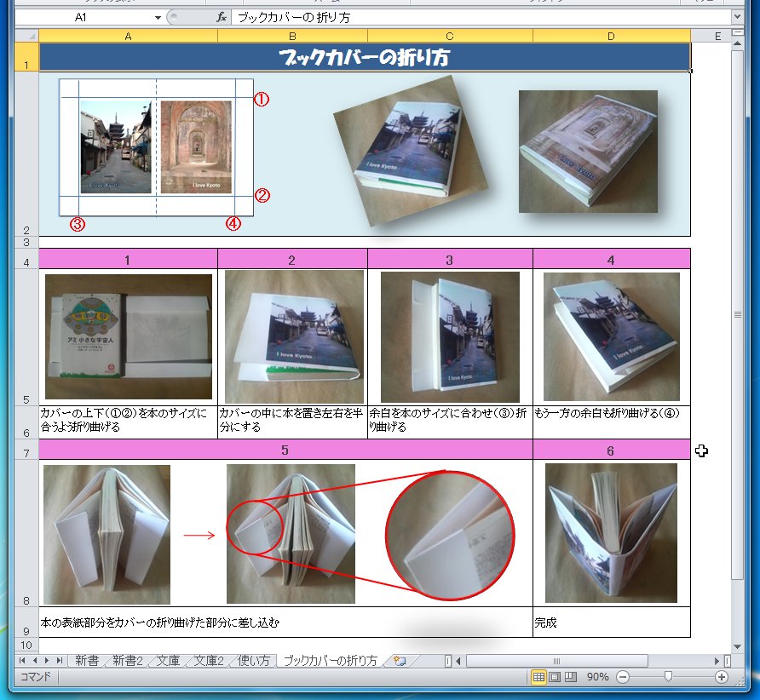Click the horizontal scrollbar thumb
The height and width of the screenshot is (700, 760).
click(556, 661)
